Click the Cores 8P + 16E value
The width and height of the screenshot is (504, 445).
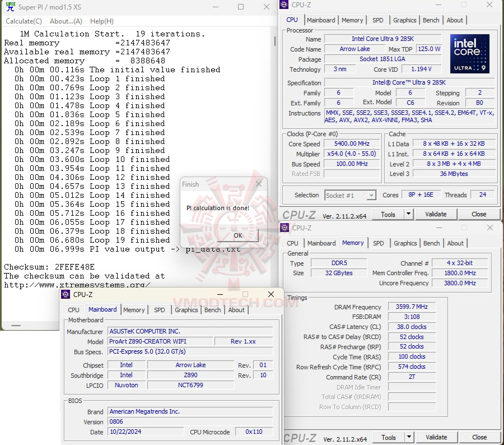tap(421, 194)
